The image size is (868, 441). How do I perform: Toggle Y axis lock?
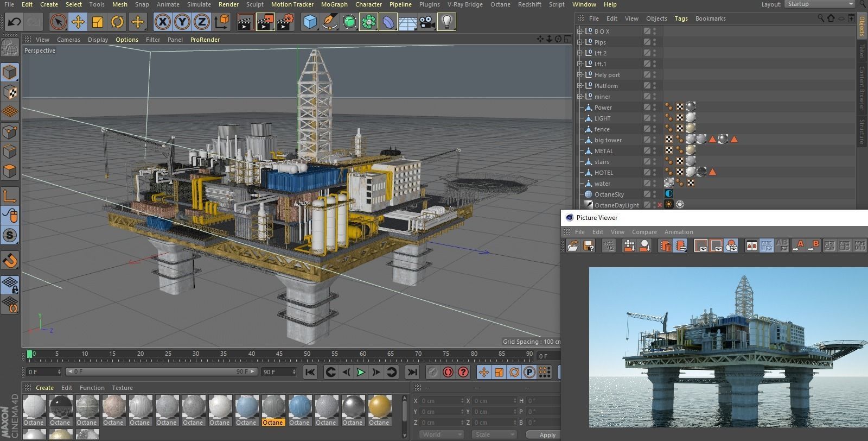coord(182,22)
